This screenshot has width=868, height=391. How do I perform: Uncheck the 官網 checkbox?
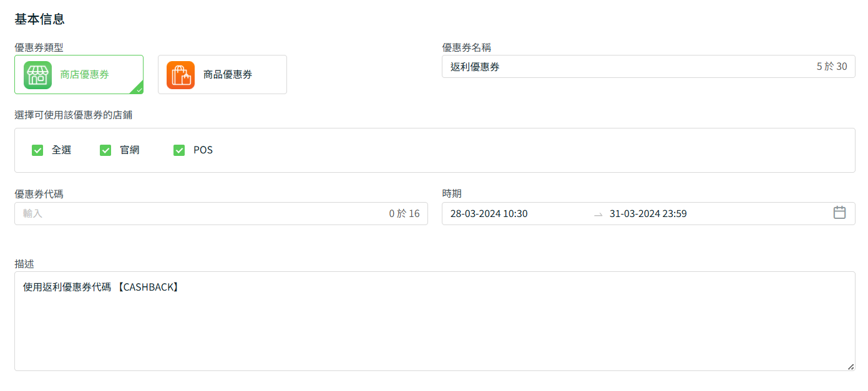[105, 150]
